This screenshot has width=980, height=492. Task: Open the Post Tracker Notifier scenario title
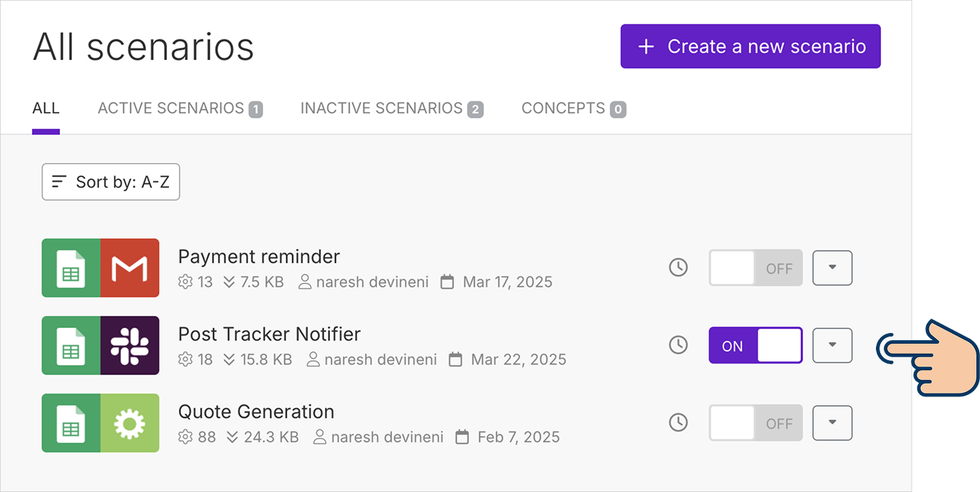pos(269,334)
